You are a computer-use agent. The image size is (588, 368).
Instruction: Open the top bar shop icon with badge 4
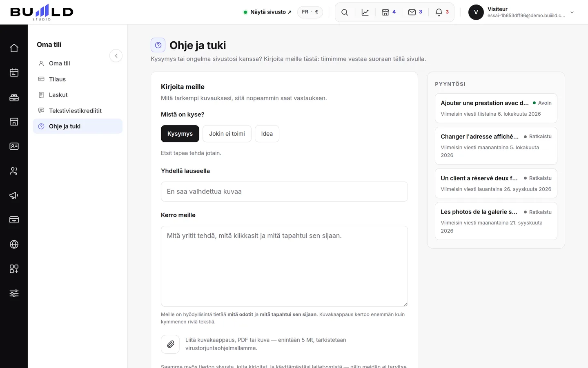389,12
